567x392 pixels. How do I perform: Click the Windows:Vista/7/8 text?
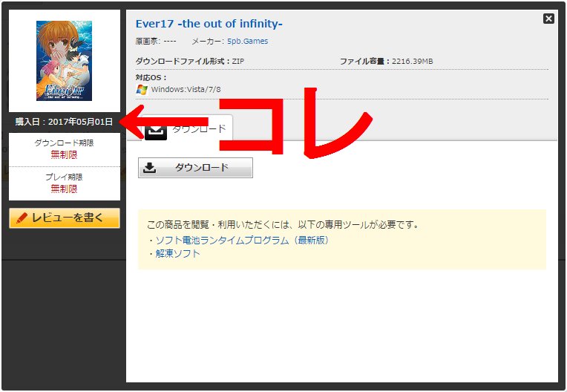click(x=186, y=89)
